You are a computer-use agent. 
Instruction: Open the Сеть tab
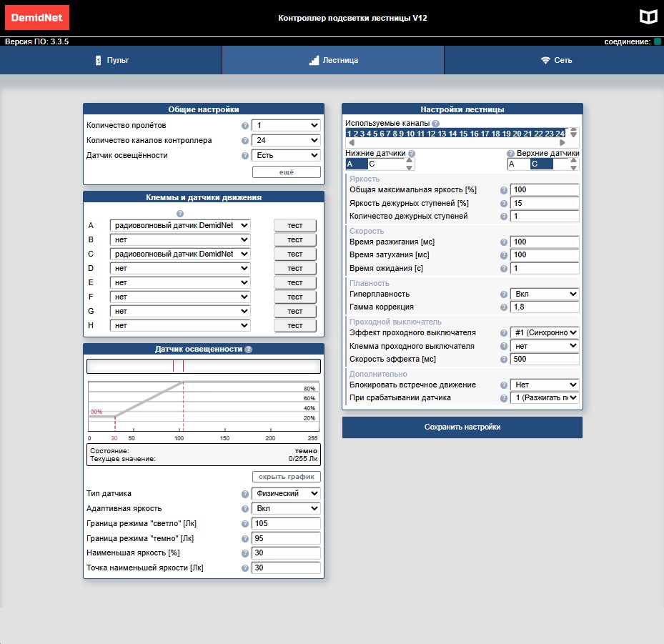tap(555, 61)
